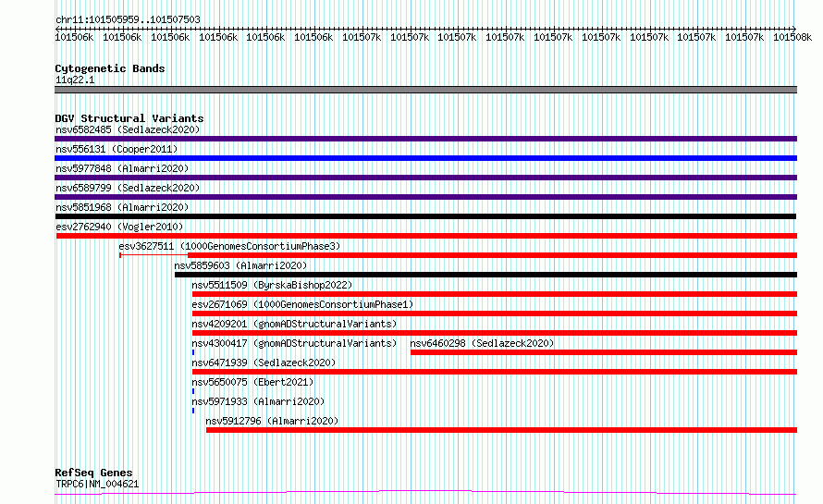The image size is (823, 504).
Task: Open esv2671069 (1000GenomesConsortiumPhase1) label
Action: point(302,304)
